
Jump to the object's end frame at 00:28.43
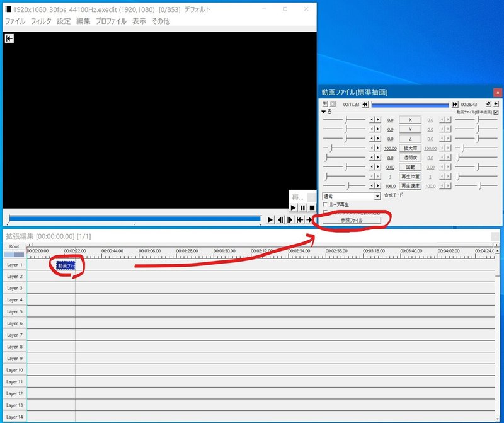(454, 104)
